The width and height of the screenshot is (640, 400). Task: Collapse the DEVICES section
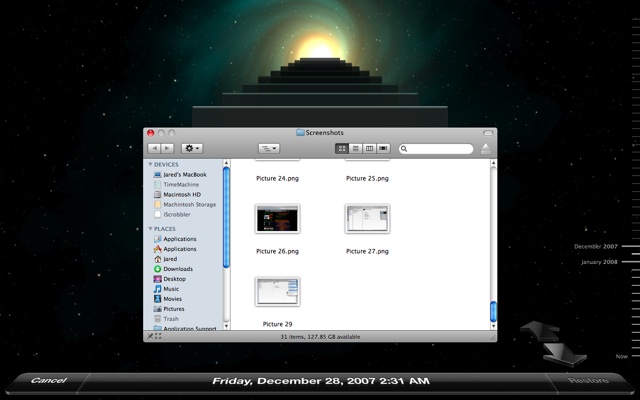pyautogui.click(x=150, y=164)
